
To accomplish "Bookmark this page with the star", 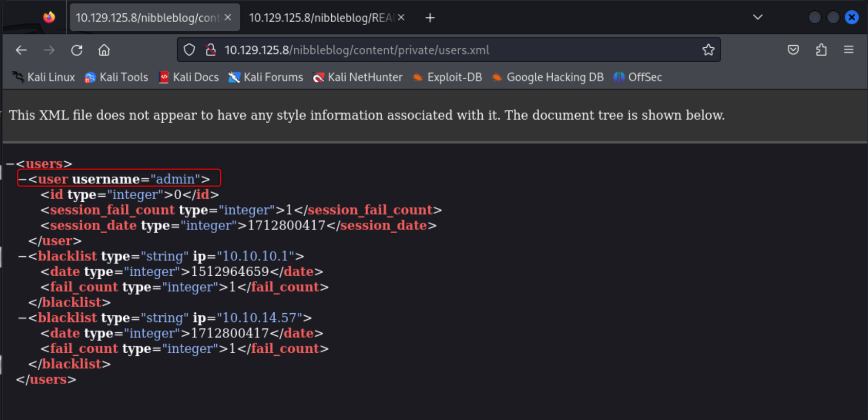I will 708,50.
